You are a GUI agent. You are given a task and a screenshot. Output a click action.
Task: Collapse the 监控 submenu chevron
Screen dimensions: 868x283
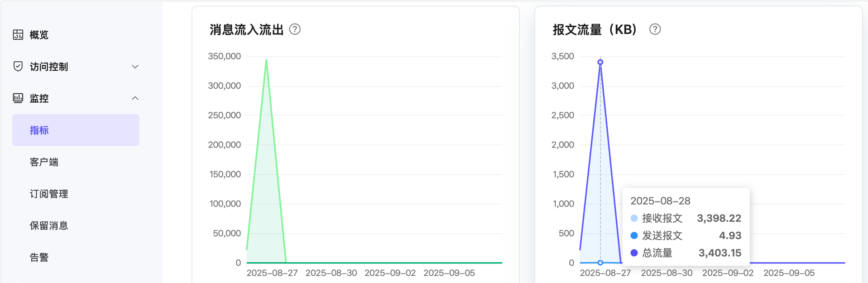point(135,98)
